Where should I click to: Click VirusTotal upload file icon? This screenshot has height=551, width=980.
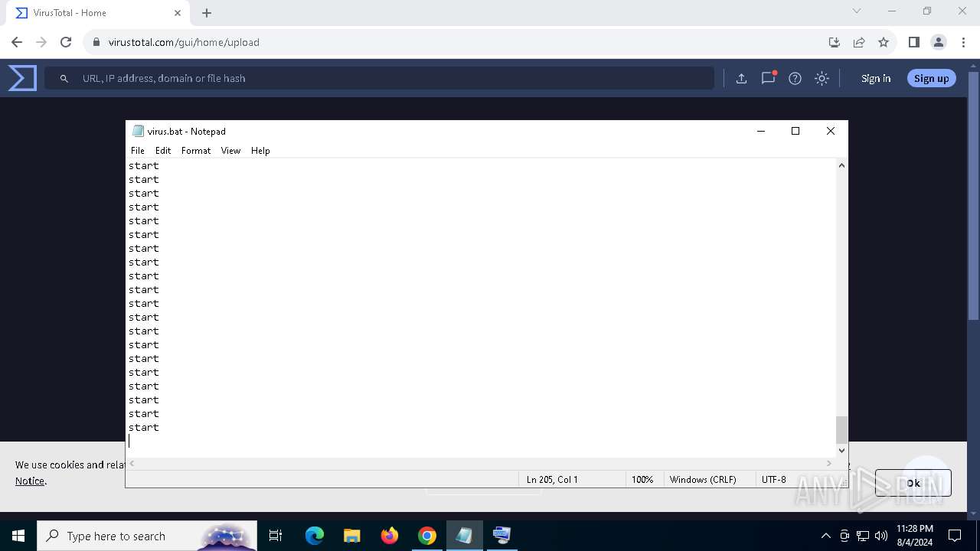(x=741, y=78)
